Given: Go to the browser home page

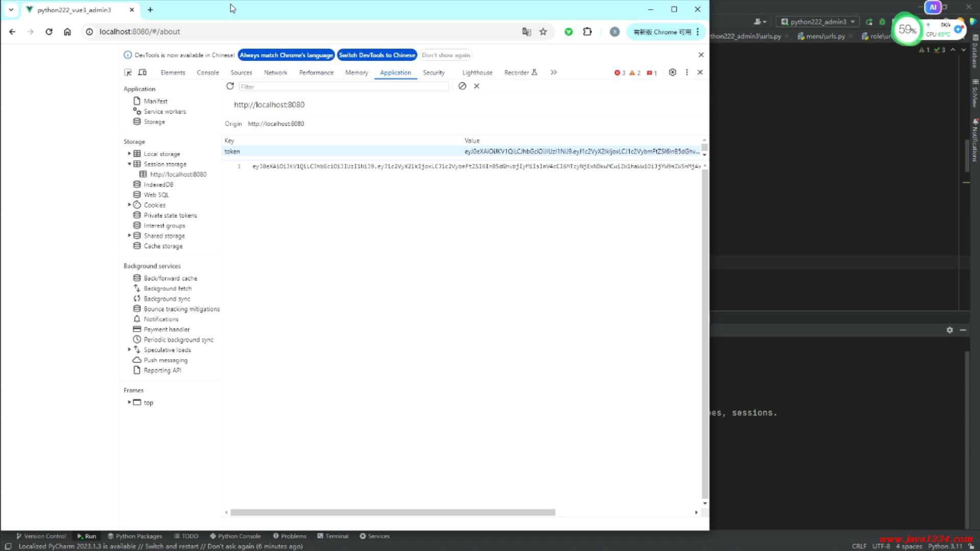Looking at the screenshot, I should 67,32.
